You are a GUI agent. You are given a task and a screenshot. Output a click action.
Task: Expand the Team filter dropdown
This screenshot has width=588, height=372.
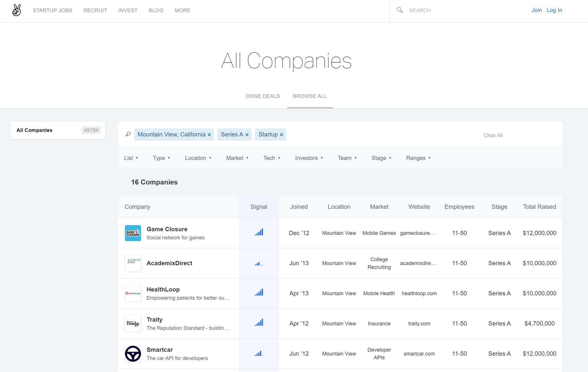(x=347, y=158)
